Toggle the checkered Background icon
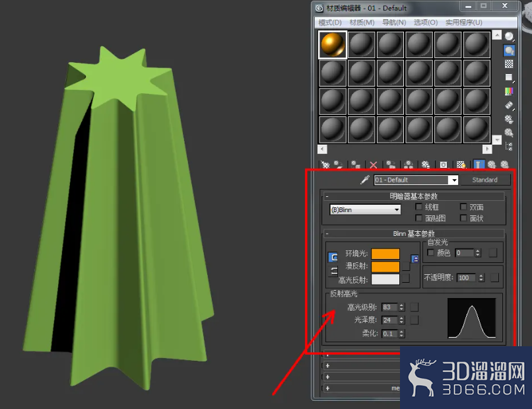 click(509, 64)
